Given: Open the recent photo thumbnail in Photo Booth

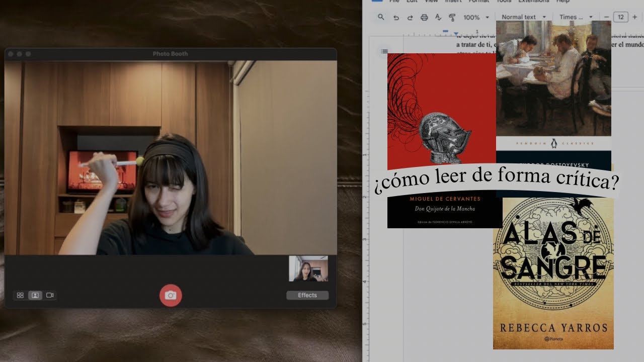Looking at the screenshot, I should [x=308, y=268].
